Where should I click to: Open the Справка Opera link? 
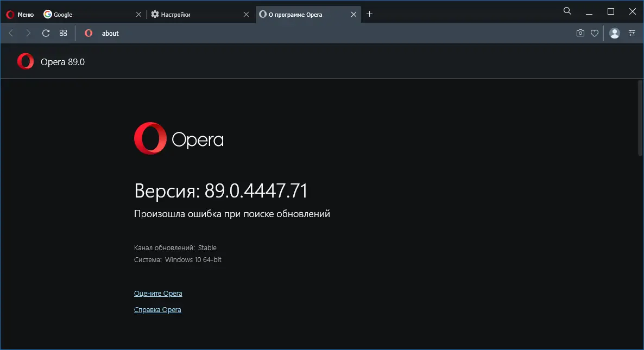[x=157, y=310]
